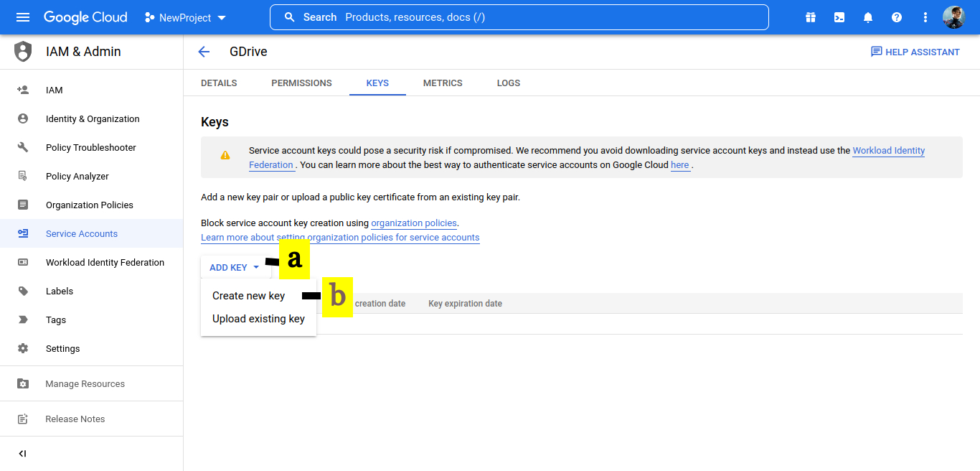Open the help question mark icon
The height and width of the screenshot is (471, 980).
point(897,17)
